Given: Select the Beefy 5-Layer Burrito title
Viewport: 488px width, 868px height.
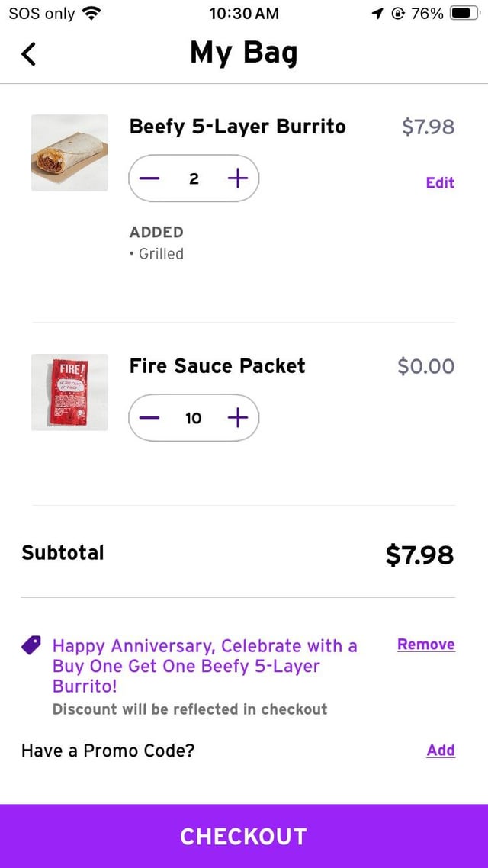Looking at the screenshot, I should coord(237,127).
